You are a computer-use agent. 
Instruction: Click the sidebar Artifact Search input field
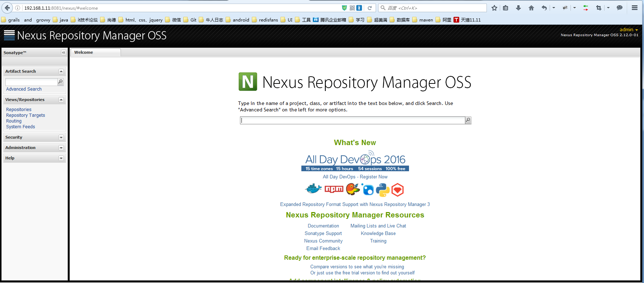click(x=32, y=82)
